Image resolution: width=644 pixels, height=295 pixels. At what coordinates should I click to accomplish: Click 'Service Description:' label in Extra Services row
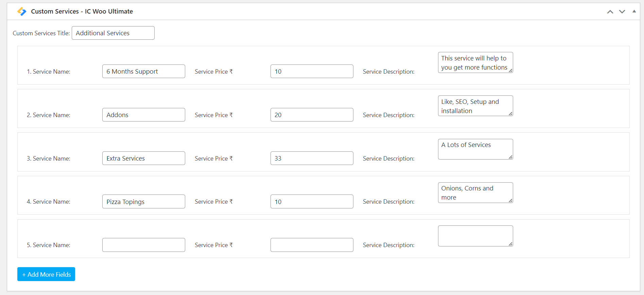[389, 159]
